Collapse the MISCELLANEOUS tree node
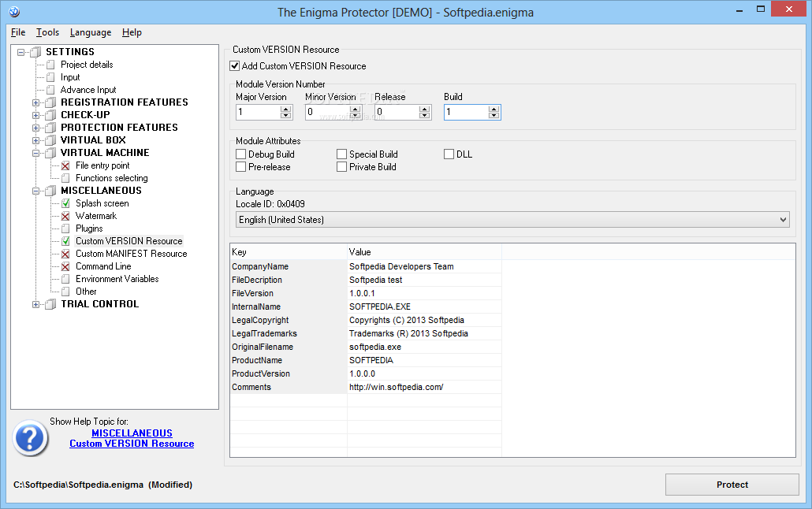This screenshot has width=812, height=509. (x=35, y=191)
